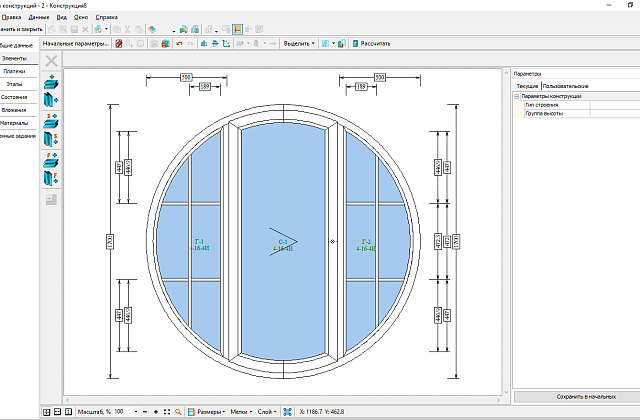Click the horizontal split layout icon
640x420 pixels.
click(58, 412)
